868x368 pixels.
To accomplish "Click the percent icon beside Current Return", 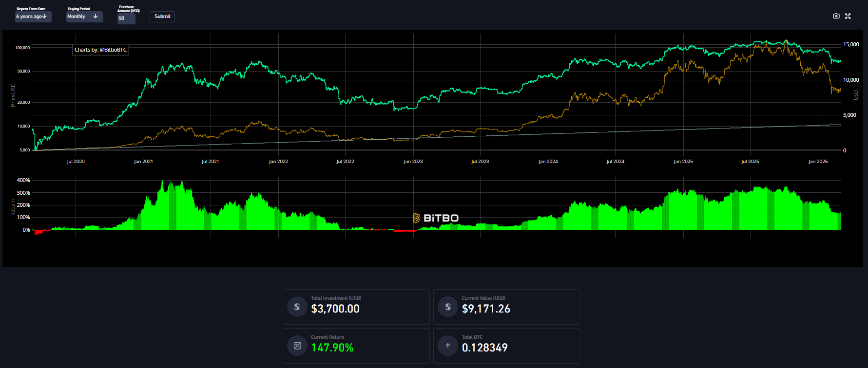I will [x=297, y=346].
